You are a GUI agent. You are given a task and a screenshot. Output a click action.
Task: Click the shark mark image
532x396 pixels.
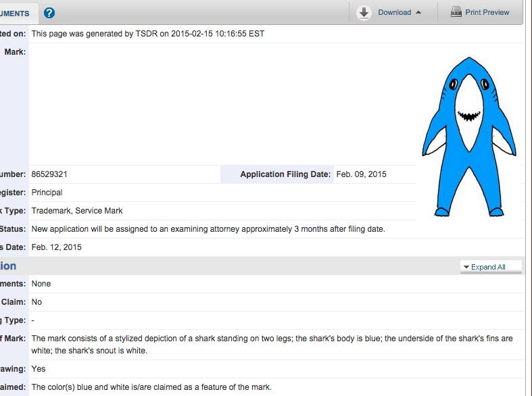[x=469, y=137]
